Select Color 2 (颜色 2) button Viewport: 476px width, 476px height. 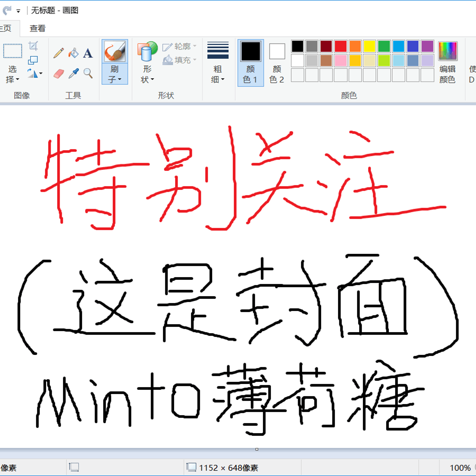click(x=277, y=63)
